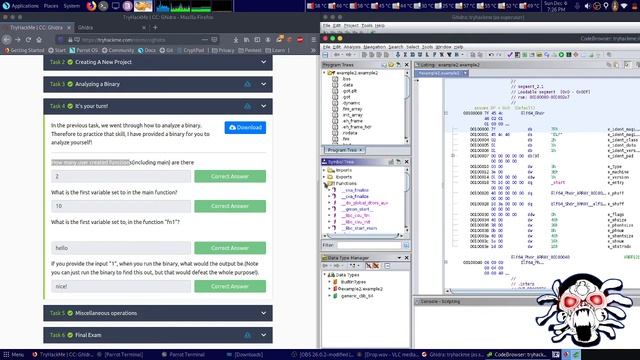Image resolution: width=640 pixels, height=360 pixels.
Task: Expand Task 5 Miscellaneous operations
Action: (158, 313)
